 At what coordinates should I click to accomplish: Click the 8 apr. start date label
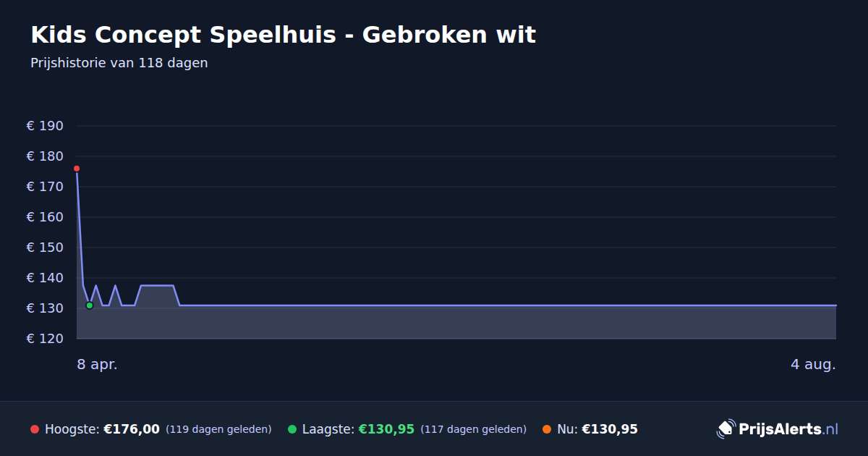97,365
